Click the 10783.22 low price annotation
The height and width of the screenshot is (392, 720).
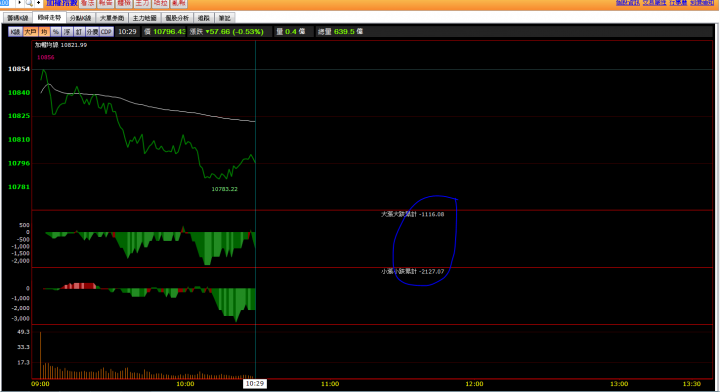pos(225,189)
